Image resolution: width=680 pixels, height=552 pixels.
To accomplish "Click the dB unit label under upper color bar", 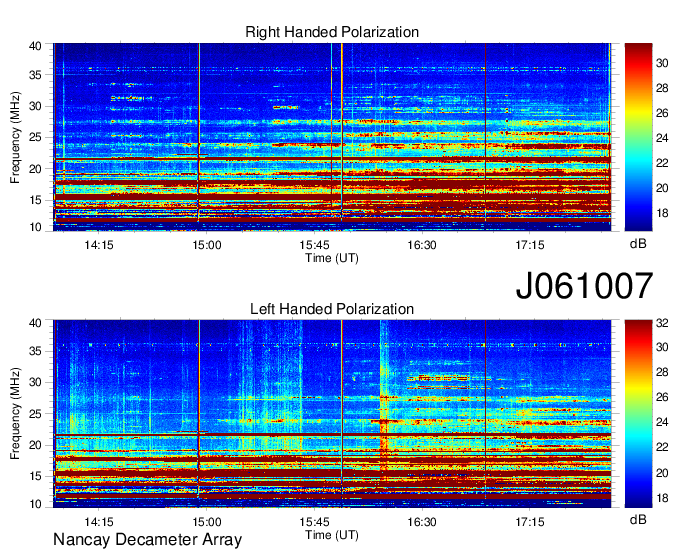I will coord(638,244).
